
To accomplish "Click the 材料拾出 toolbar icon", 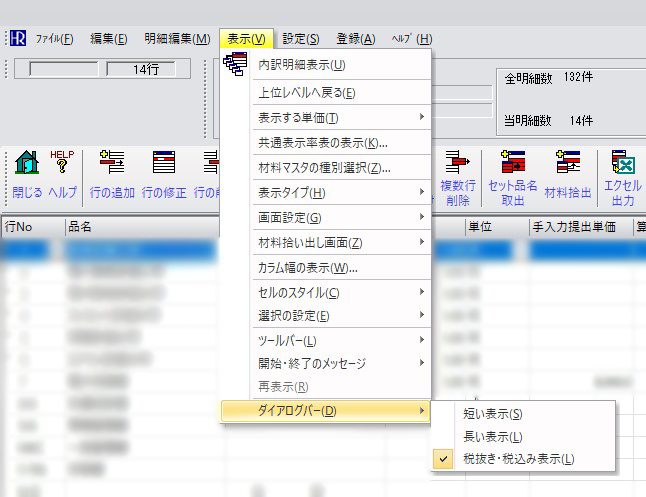I will pyautogui.click(x=568, y=164).
